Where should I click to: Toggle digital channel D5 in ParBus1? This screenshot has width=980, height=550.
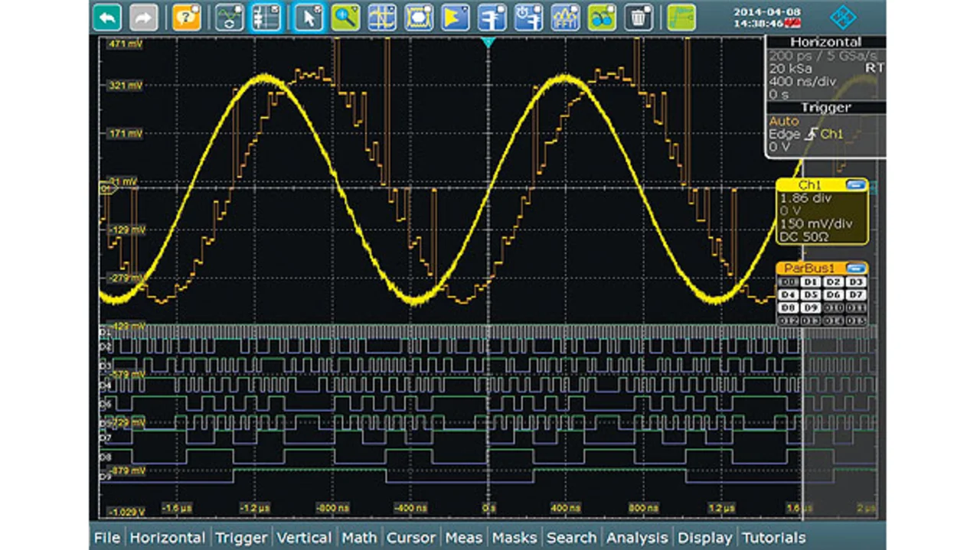click(x=811, y=295)
